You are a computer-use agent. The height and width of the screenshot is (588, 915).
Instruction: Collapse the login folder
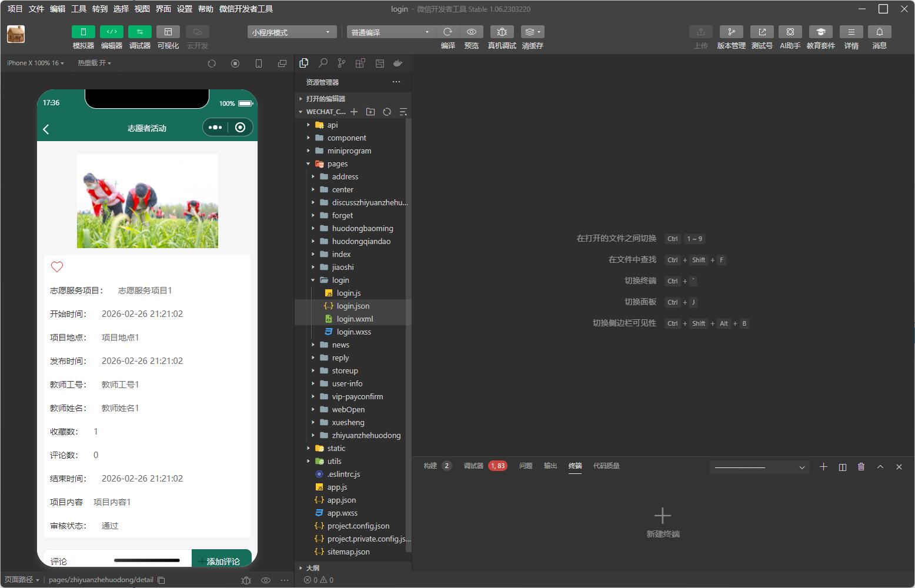[350, 280]
